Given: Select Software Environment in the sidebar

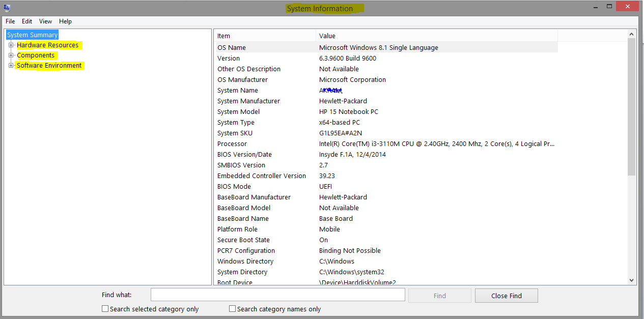Looking at the screenshot, I should pos(49,65).
